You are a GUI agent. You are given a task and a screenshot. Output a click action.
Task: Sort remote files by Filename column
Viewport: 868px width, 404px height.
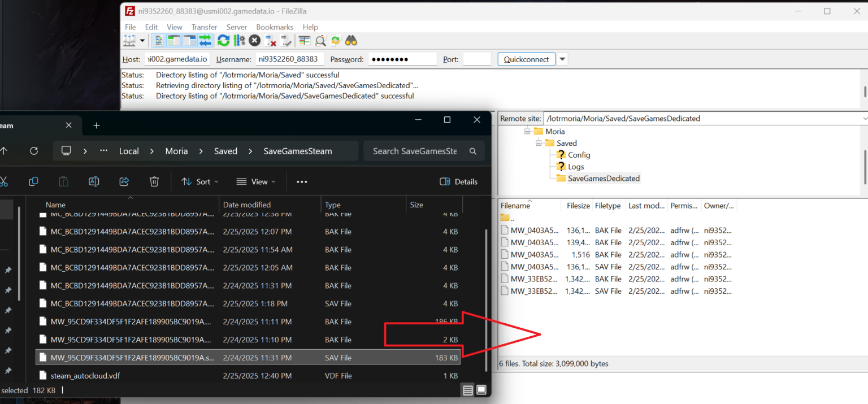tap(530, 206)
